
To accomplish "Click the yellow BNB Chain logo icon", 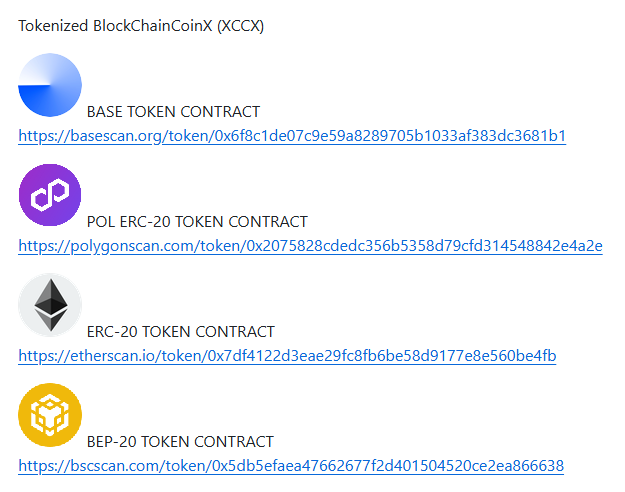I will click(x=50, y=415).
